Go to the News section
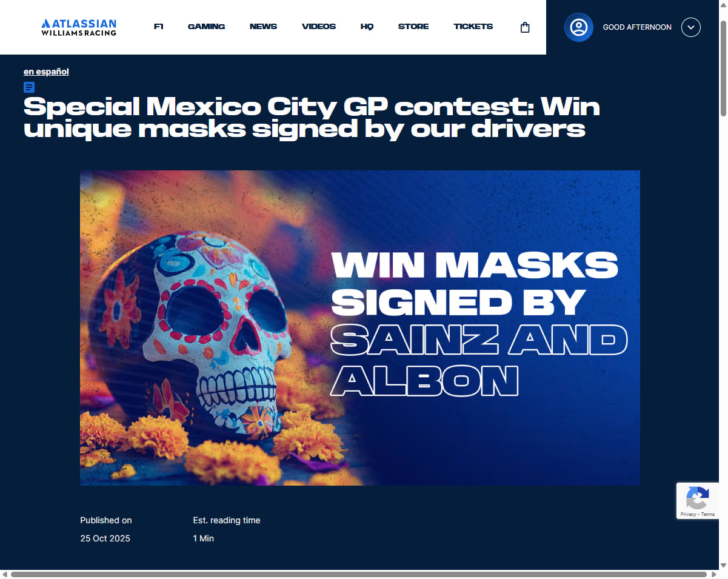 tap(263, 27)
